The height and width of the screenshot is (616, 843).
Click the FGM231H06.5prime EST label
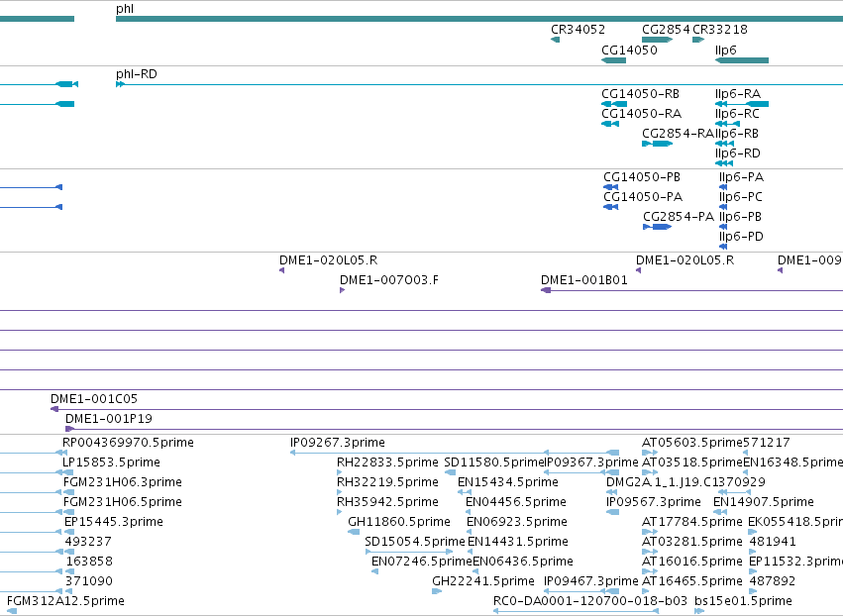coord(123,502)
